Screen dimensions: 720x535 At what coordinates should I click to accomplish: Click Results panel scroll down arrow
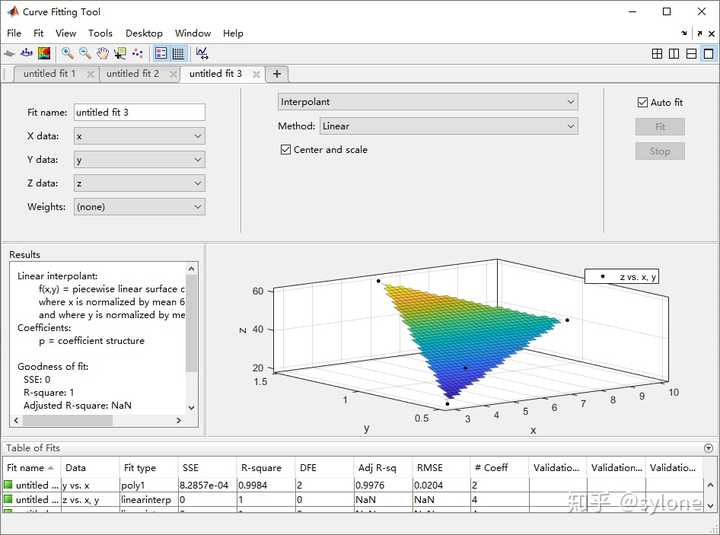point(192,407)
